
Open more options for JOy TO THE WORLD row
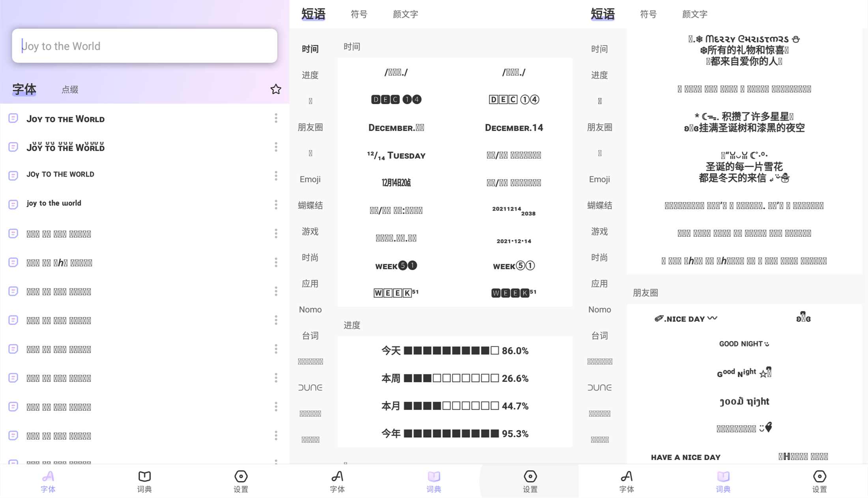pyautogui.click(x=276, y=176)
